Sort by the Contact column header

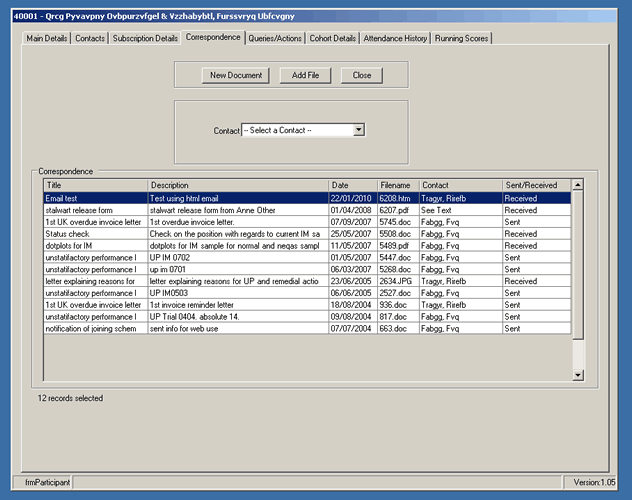[x=461, y=185]
